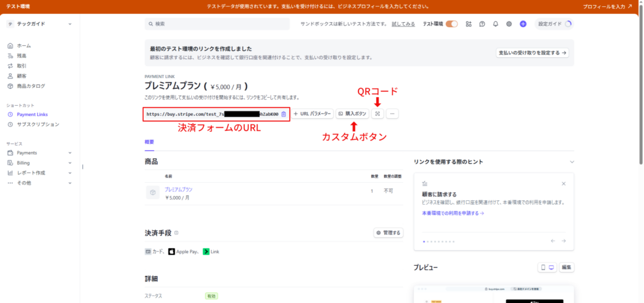Open the サブスクリプション shortcut
644x303 pixels.
coord(38,124)
